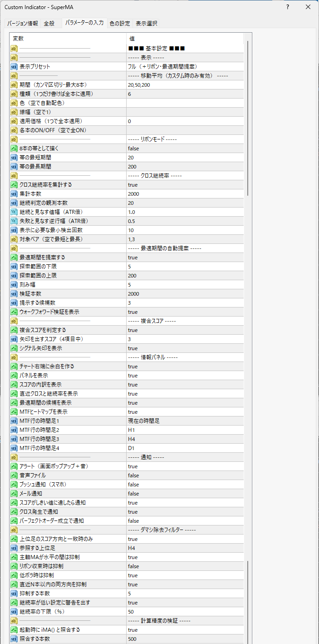This screenshot has width=319, height=644.
Task: Click the integer icon beside 表示プリセット
Action: click(14, 67)
